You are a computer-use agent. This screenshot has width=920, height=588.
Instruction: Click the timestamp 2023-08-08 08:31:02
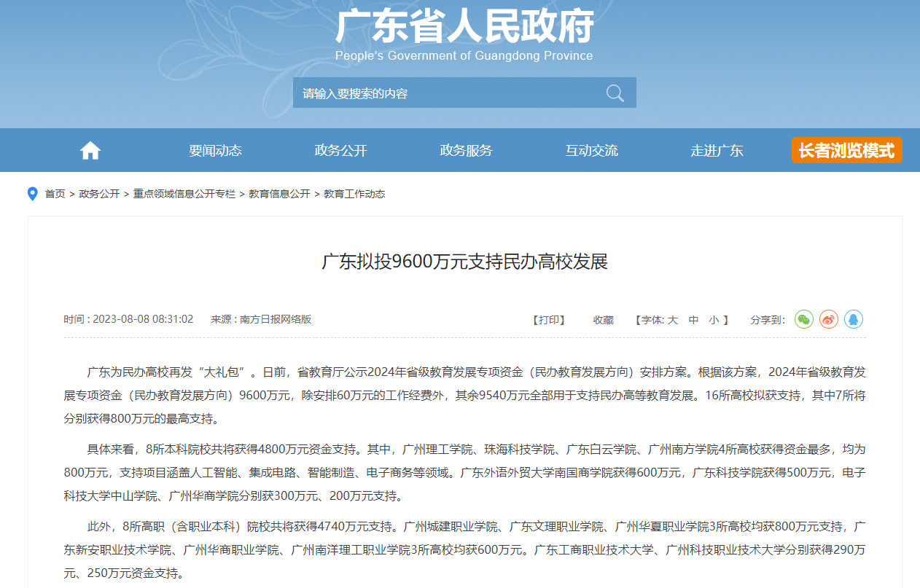click(x=143, y=320)
